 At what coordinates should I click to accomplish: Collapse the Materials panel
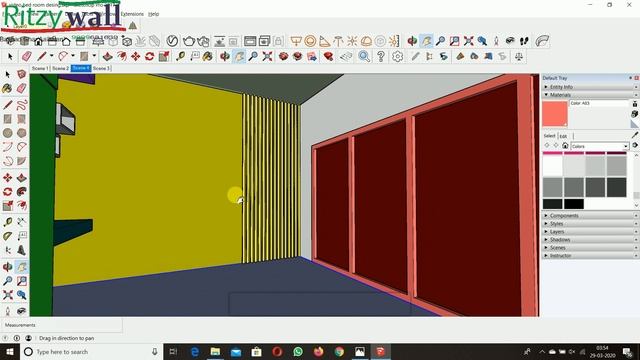[590, 95]
